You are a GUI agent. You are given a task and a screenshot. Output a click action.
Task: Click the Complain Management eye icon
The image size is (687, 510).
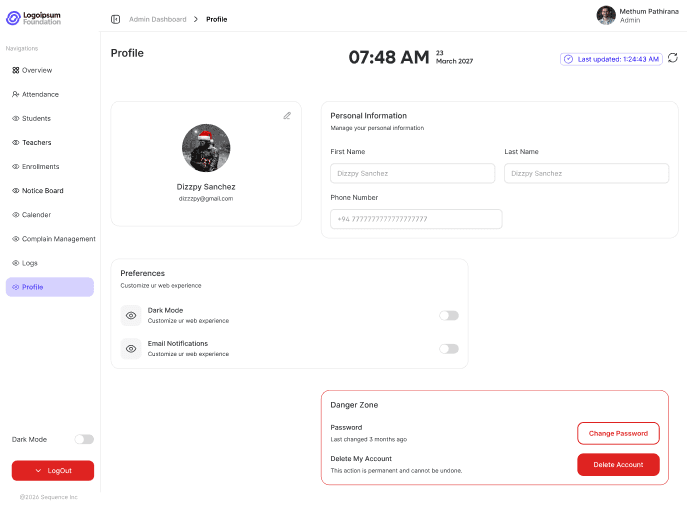[16, 239]
